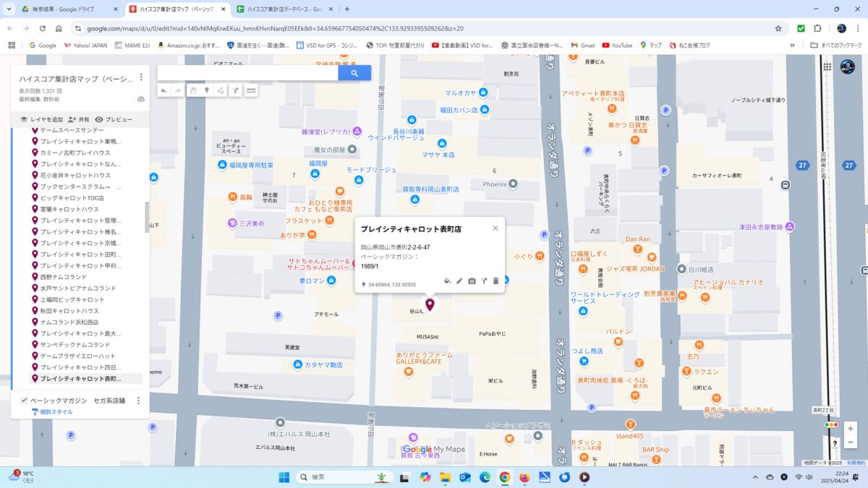The width and height of the screenshot is (868, 488).
Task: Select 秋田キャロットハウス in the layer list
Action: [x=69, y=311]
